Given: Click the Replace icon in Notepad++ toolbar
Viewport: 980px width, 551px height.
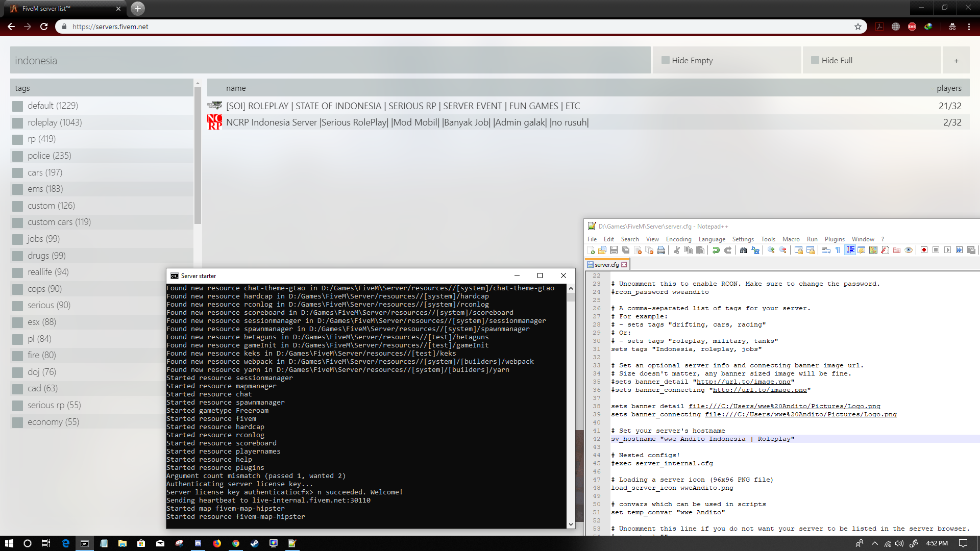Looking at the screenshot, I should pyautogui.click(x=755, y=250).
